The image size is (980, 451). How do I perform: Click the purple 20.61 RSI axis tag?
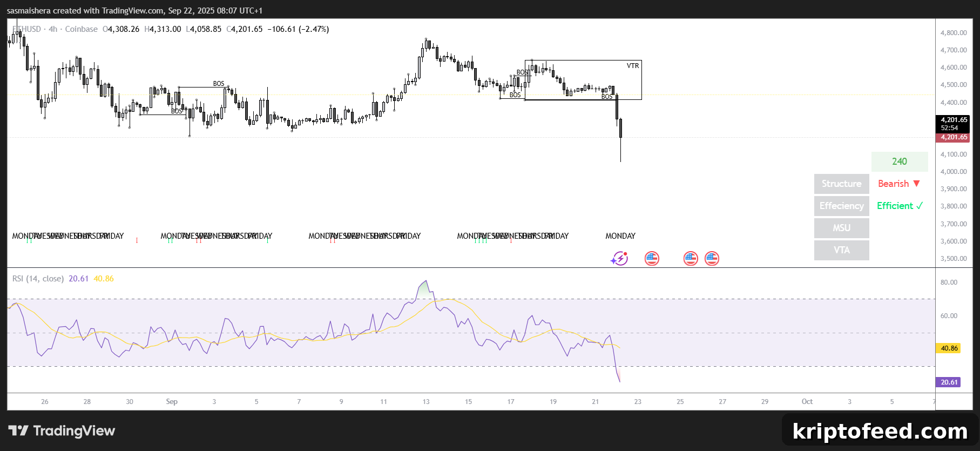pyautogui.click(x=948, y=382)
